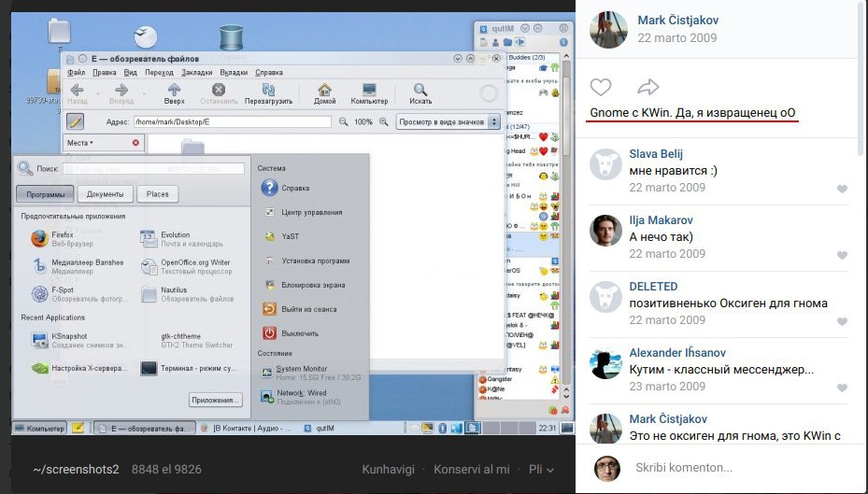Open the Вид menu

pos(130,73)
